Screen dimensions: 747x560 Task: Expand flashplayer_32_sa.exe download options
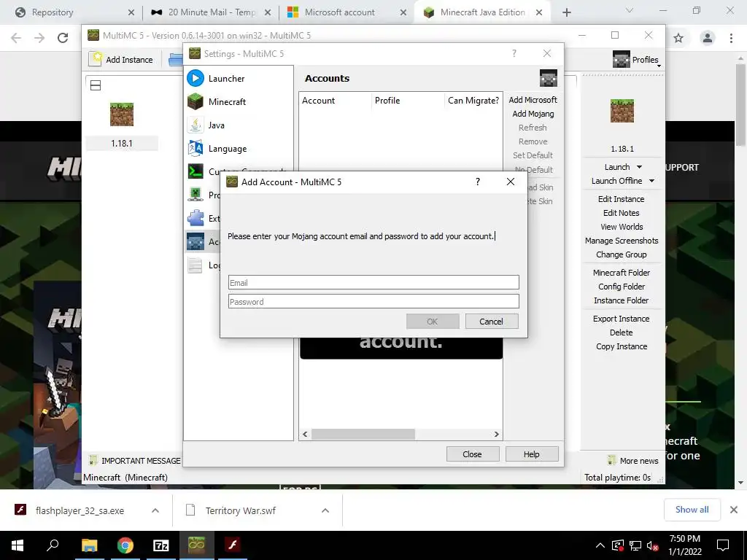[155, 510]
